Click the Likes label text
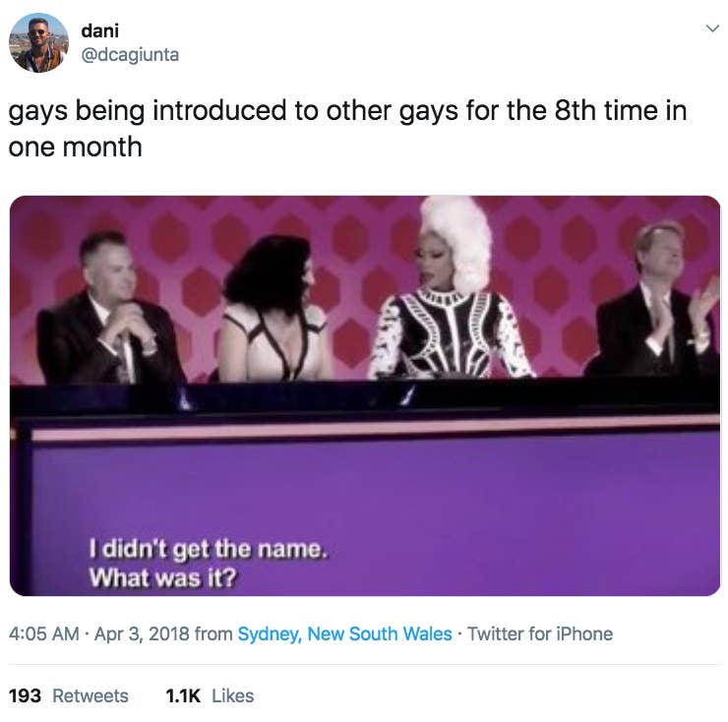Screen dimensions: 728x722 [232, 695]
